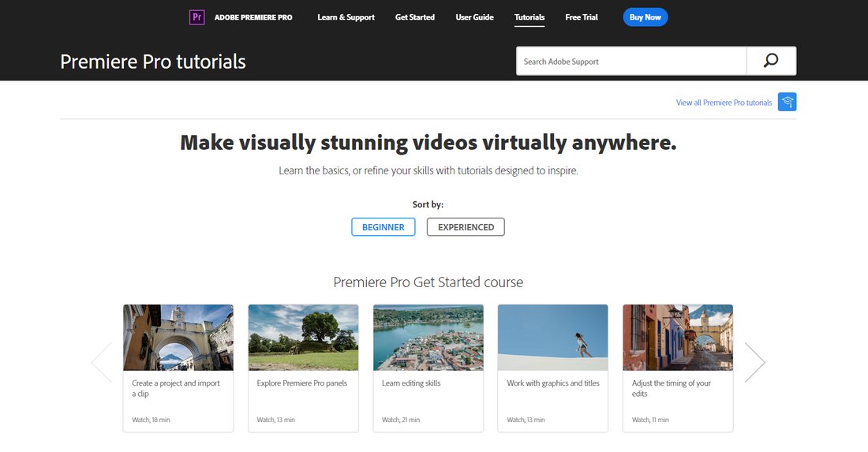
Task: Click the 'Premiere Pro tutorials' page title
Action: [x=153, y=62]
